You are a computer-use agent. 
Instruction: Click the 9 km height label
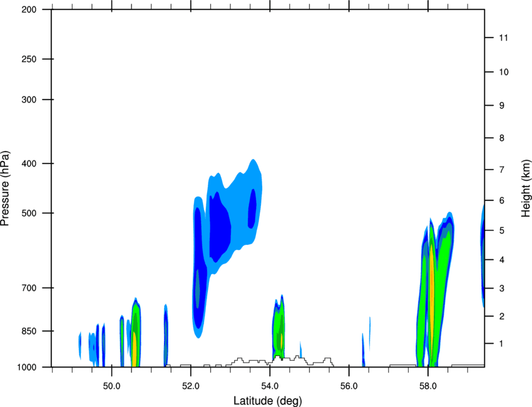tap(502, 106)
